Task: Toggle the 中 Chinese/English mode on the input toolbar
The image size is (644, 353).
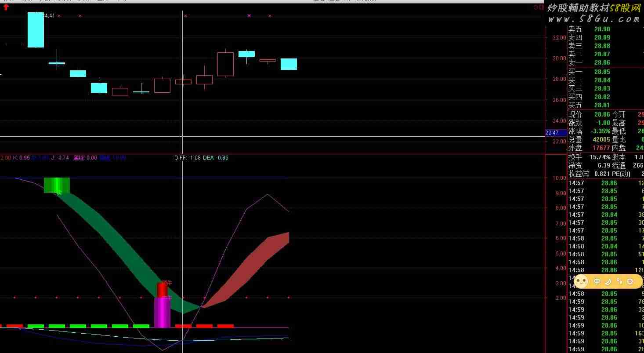Action: (x=597, y=281)
